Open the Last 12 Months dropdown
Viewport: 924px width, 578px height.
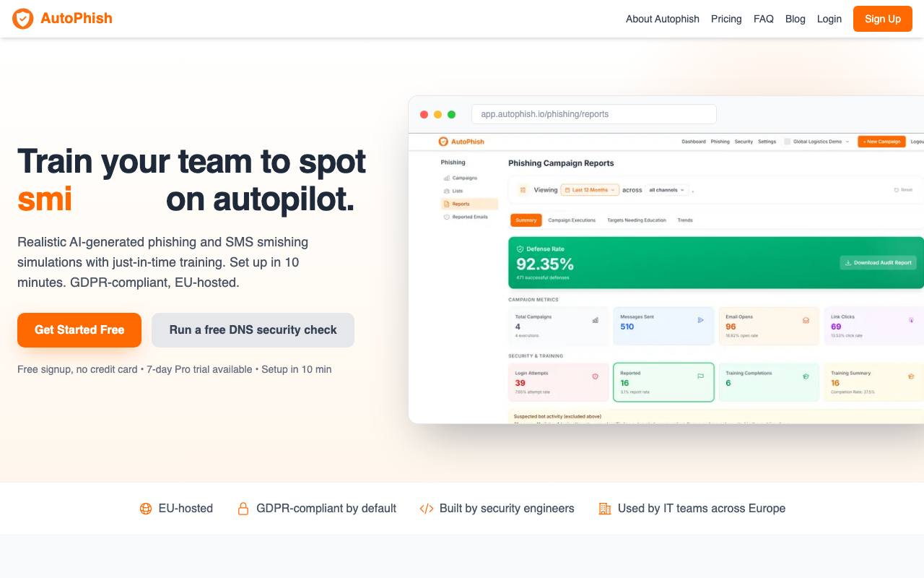coord(590,190)
